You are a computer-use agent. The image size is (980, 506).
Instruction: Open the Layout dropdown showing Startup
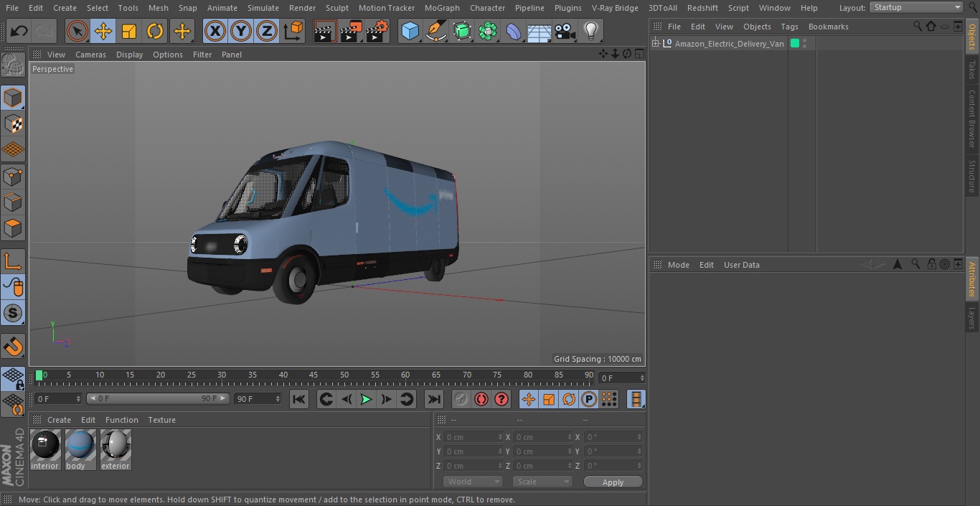click(x=916, y=7)
